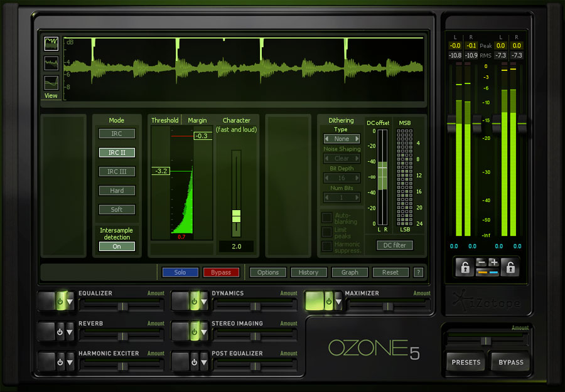Click the Bit Depth next arrow
This screenshot has width=565, height=392.
coord(357,178)
